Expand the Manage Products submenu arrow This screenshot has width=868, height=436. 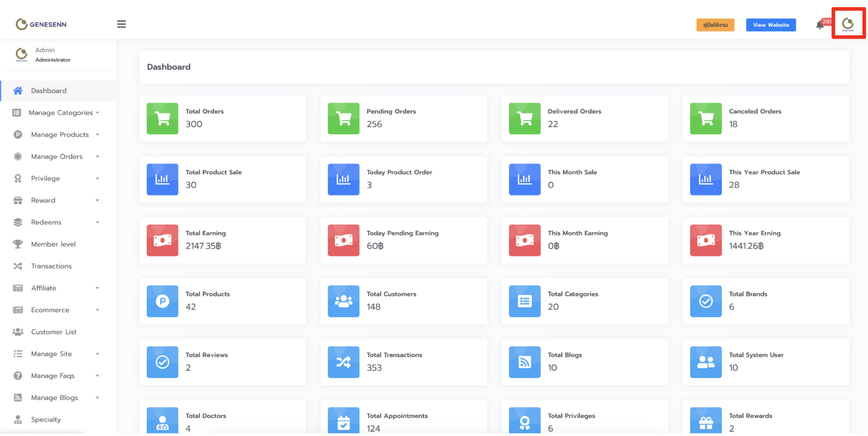click(97, 134)
